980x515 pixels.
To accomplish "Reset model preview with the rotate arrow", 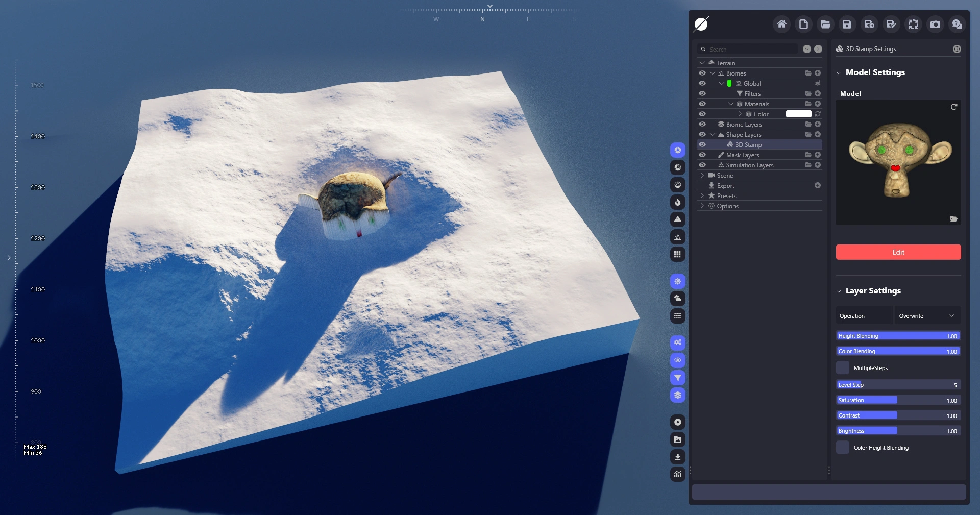I will click(x=953, y=107).
